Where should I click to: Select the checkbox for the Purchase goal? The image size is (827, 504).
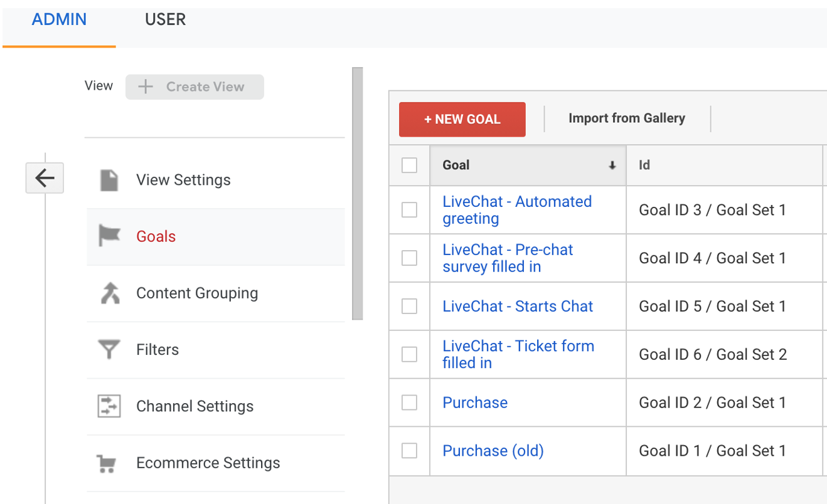tap(409, 402)
